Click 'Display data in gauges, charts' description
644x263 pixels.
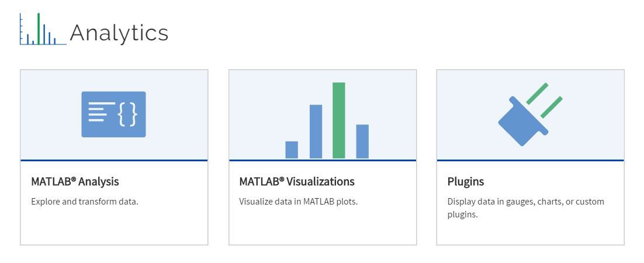coord(525,202)
